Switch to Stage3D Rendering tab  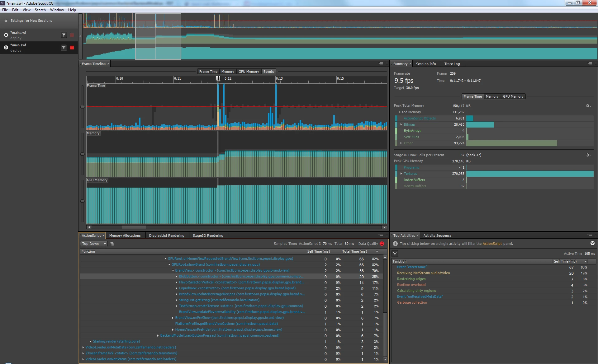coord(208,236)
